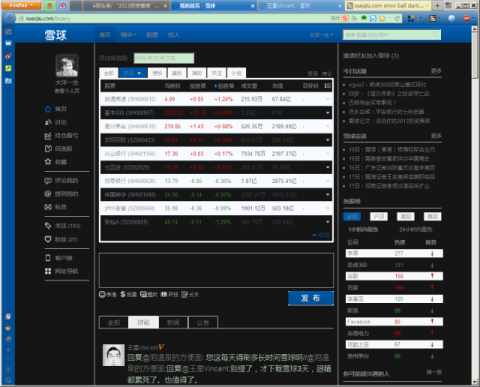This screenshot has width=480, height=387.
Task: Go back with the browser back arrow
Action: tap(10, 18)
